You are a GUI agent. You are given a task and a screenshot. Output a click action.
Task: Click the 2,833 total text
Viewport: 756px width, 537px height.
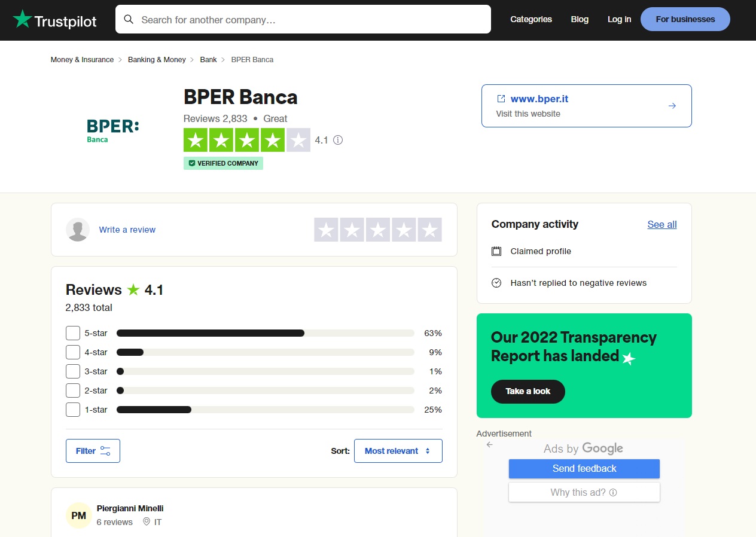[x=89, y=307]
